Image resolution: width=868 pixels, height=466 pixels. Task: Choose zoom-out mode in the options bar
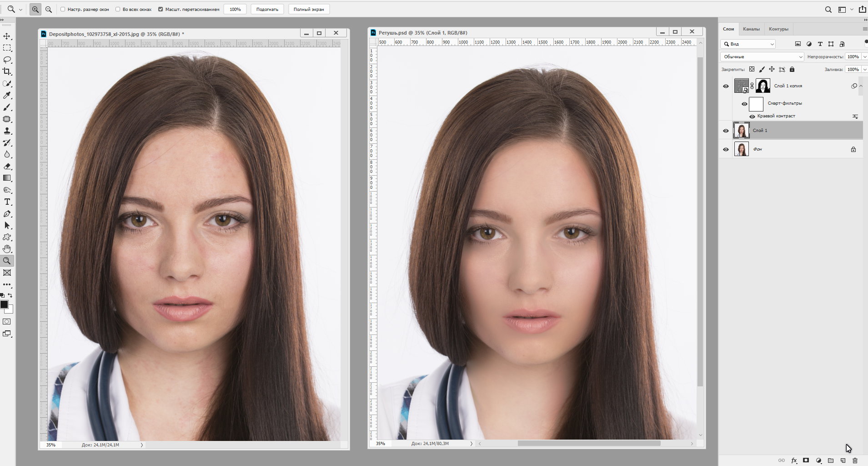[48, 9]
